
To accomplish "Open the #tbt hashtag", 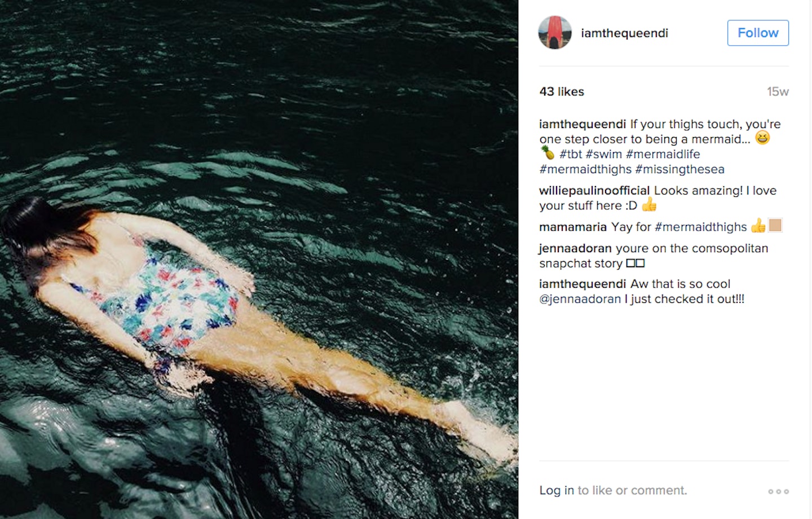I will coord(571,154).
